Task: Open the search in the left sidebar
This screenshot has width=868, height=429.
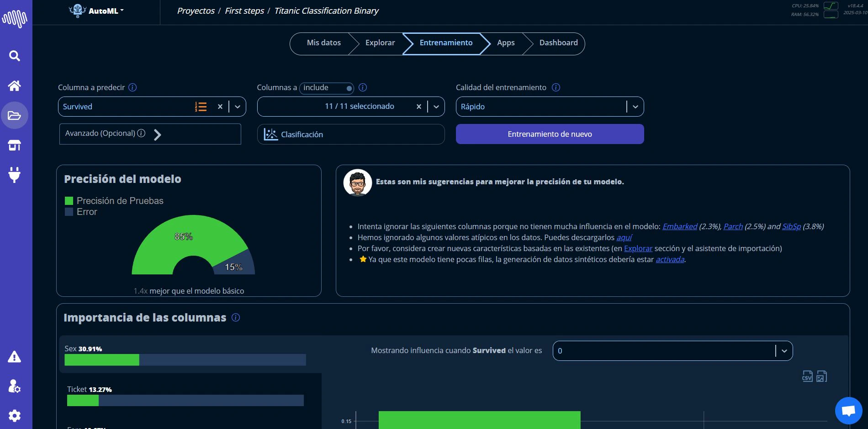Action: coord(14,56)
